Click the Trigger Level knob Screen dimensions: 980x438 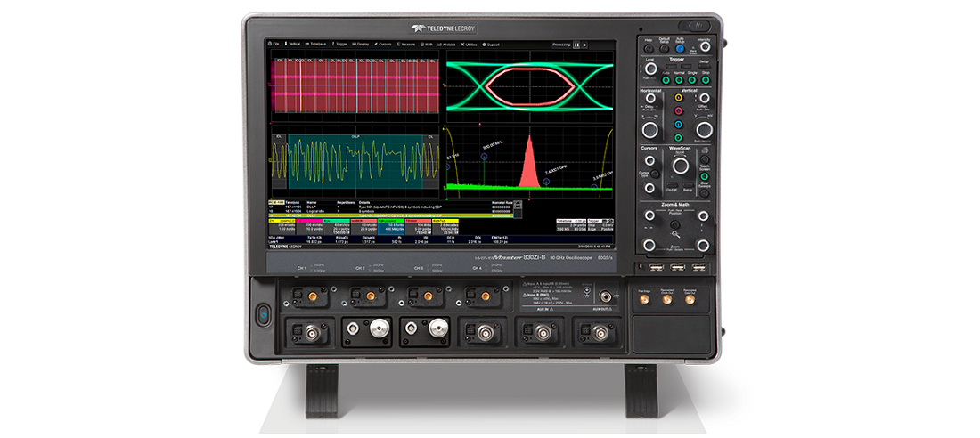click(x=650, y=69)
